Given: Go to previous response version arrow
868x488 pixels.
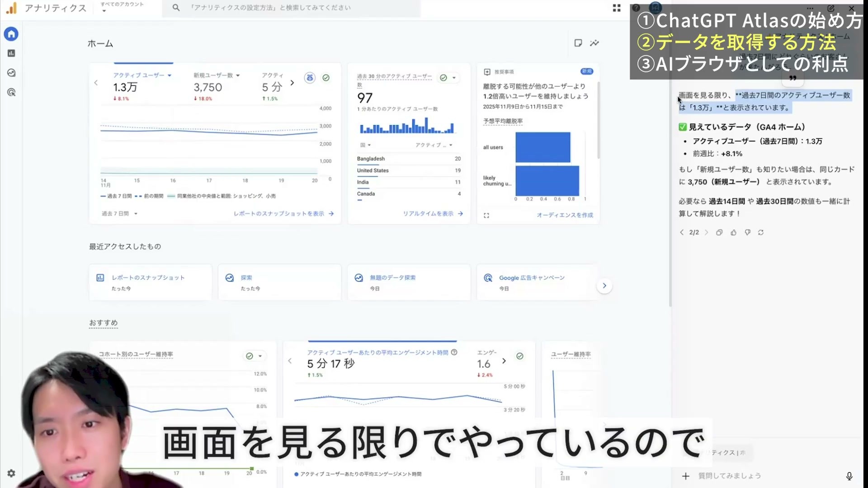Looking at the screenshot, I should 682,232.
